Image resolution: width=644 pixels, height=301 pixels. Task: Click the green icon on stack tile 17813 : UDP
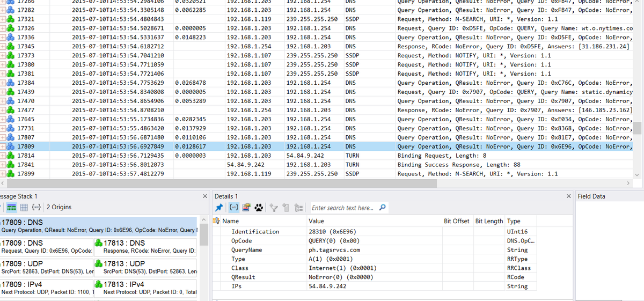[x=98, y=263]
